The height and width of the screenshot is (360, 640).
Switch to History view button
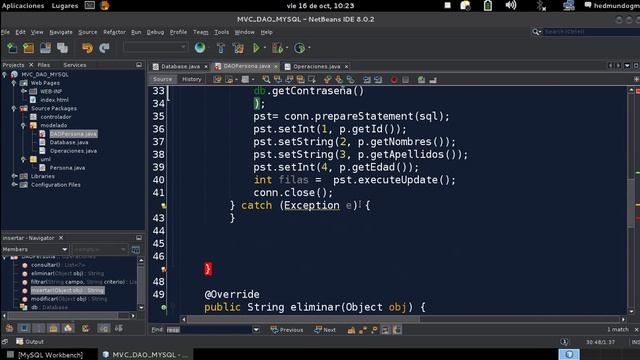(192, 79)
